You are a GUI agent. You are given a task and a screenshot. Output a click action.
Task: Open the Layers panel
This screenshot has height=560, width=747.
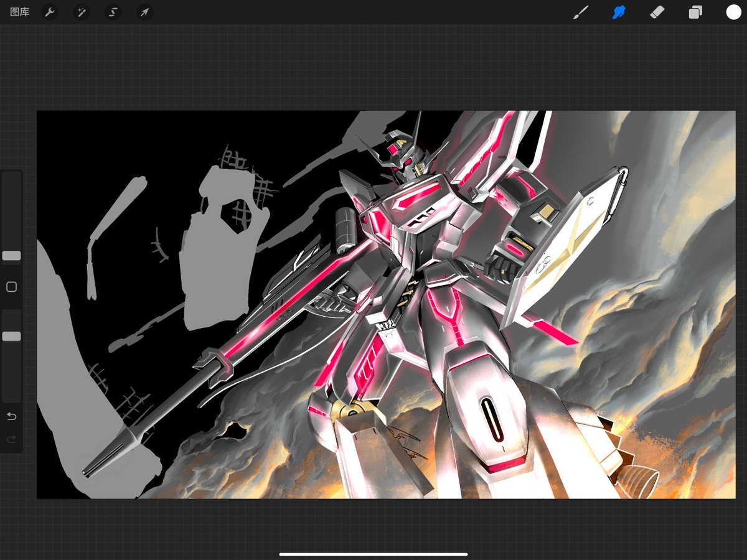pos(695,12)
